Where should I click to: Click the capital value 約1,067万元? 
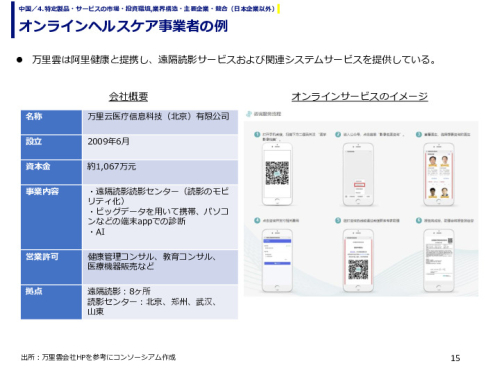click(112, 166)
